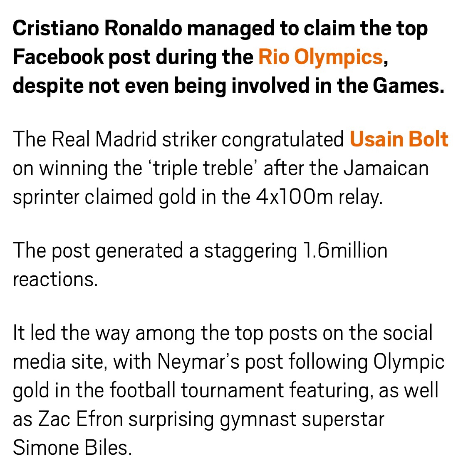Click the words 'gymnast superstar'
Image resolution: width=468 pixels, height=476 pixels.
click(x=302, y=419)
